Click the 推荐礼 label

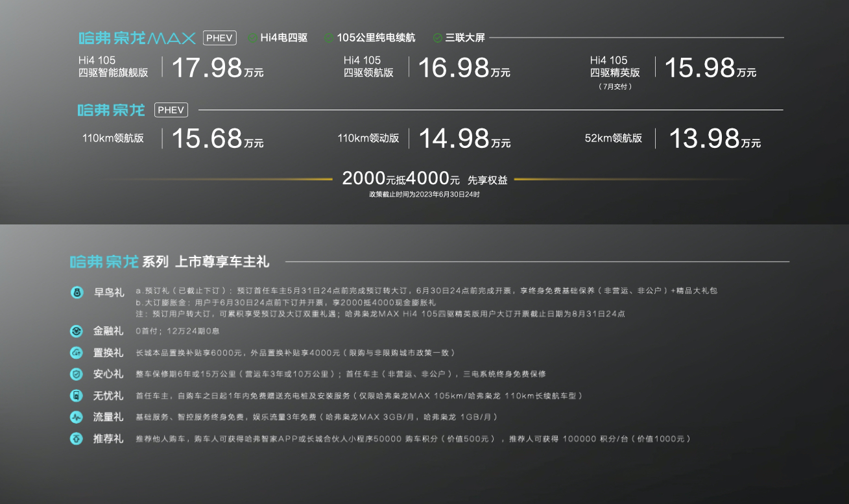108,439
